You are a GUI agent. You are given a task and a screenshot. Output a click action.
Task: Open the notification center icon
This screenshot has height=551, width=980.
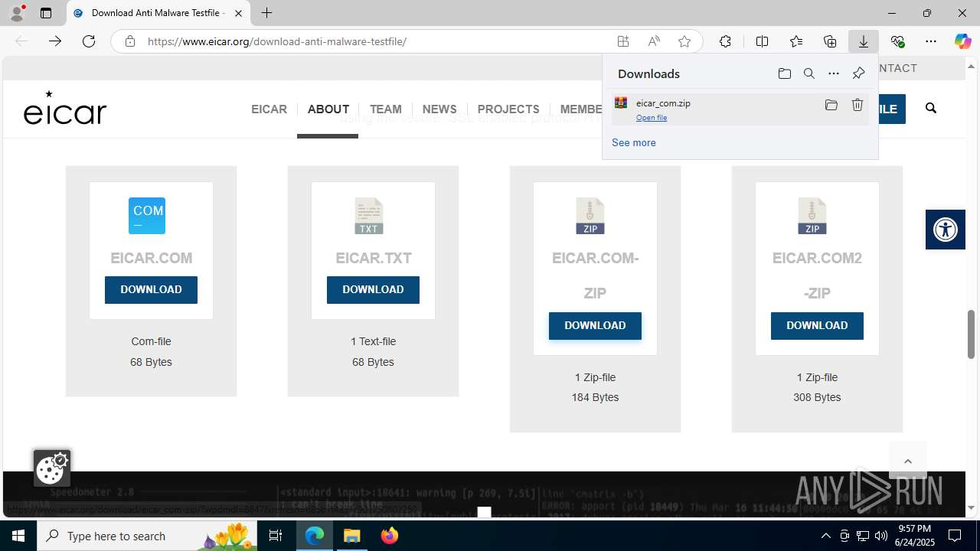pyautogui.click(x=955, y=536)
